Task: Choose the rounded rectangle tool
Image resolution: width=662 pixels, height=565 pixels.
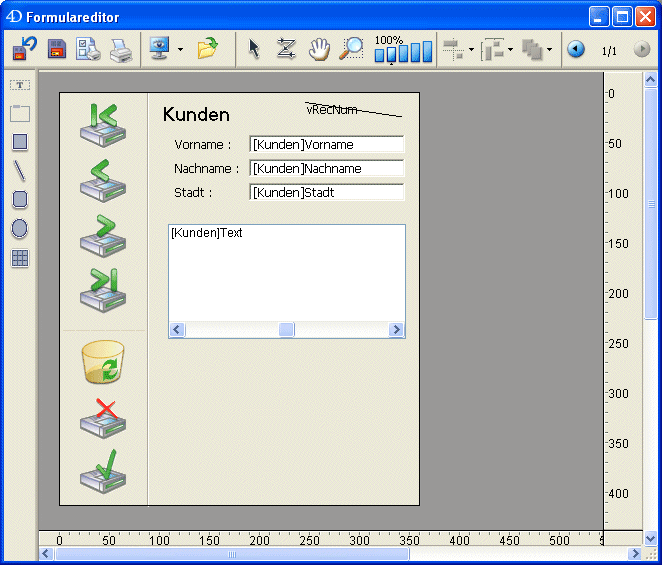Action: coord(20,200)
